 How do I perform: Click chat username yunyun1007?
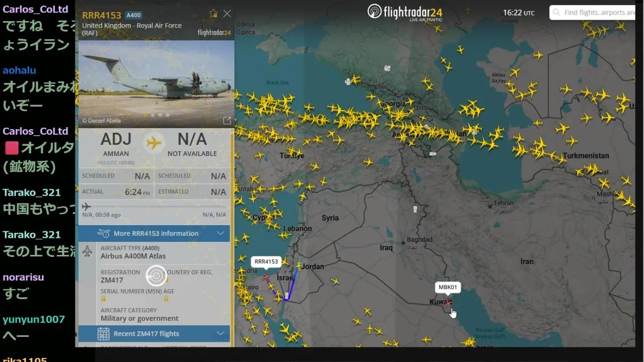(x=34, y=319)
